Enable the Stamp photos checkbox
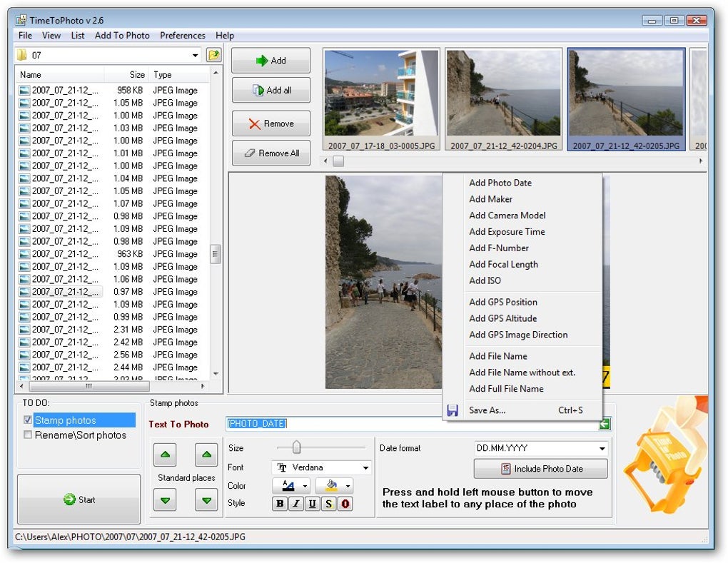 (x=27, y=420)
